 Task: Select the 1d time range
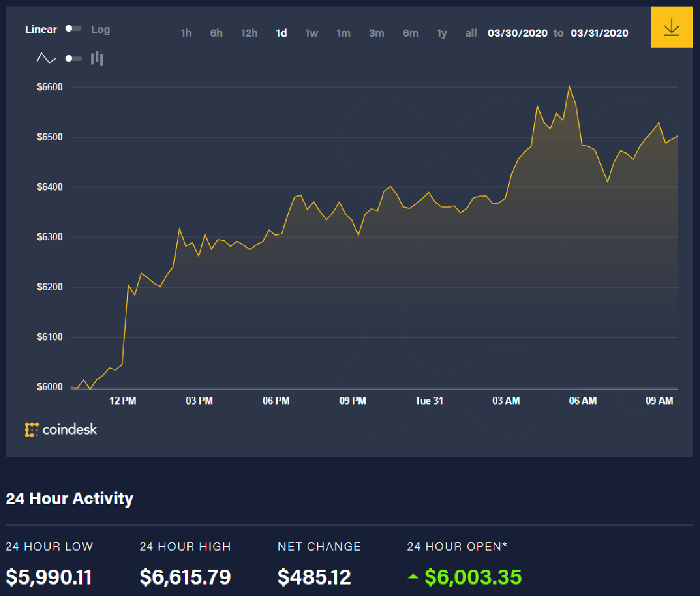coord(282,33)
